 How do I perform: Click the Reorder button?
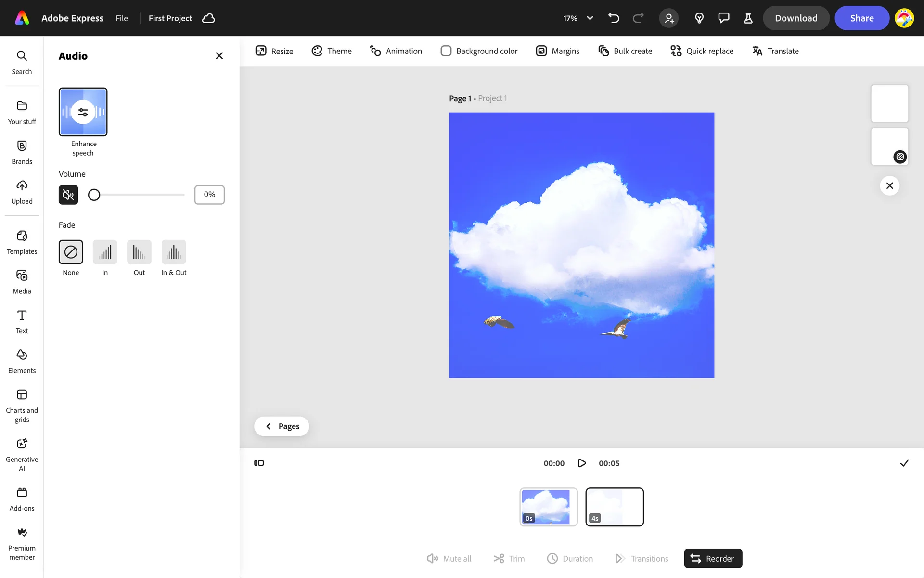pyautogui.click(x=713, y=558)
